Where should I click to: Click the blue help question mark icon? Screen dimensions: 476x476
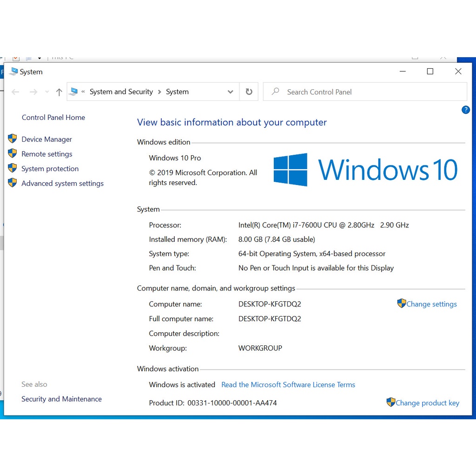coord(465,110)
